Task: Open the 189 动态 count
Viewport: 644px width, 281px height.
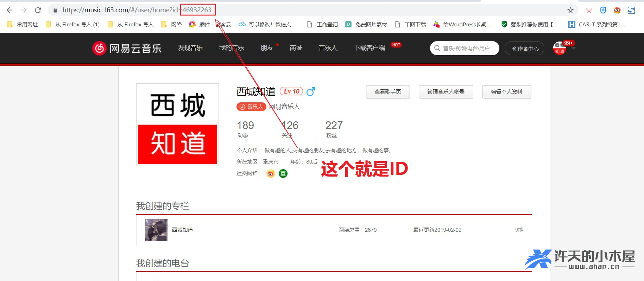Action: click(x=245, y=129)
